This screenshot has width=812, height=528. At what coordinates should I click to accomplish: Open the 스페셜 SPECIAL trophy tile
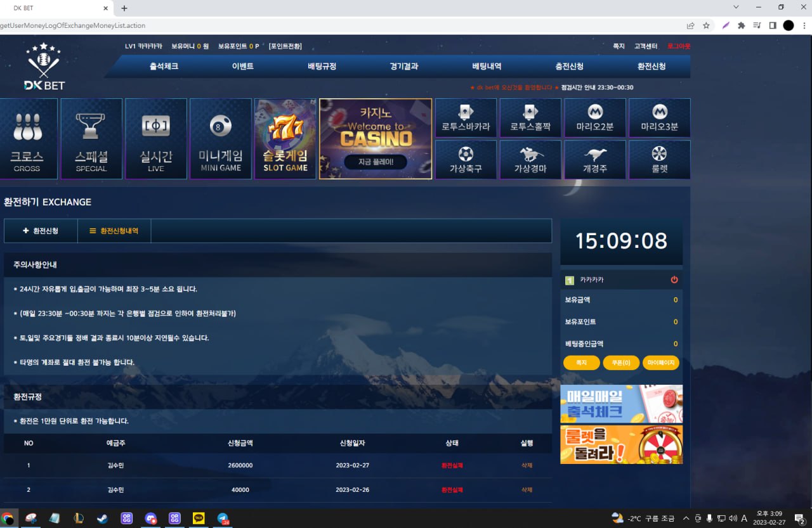[91, 139]
